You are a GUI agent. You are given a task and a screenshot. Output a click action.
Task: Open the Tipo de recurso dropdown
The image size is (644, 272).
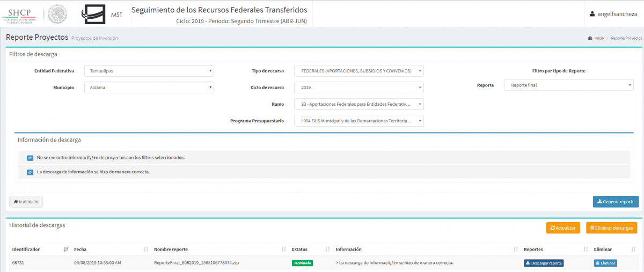tap(358, 71)
